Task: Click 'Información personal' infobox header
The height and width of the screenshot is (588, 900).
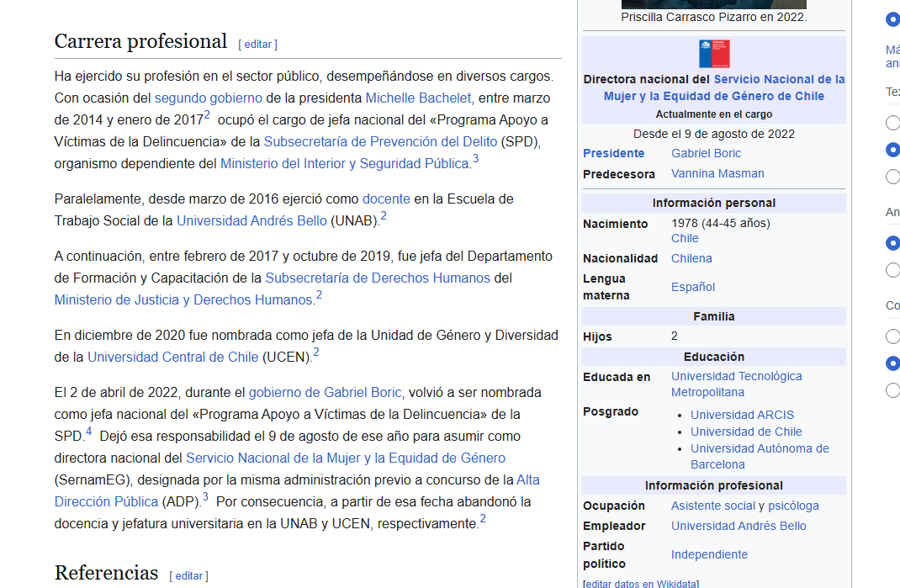Action: (x=714, y=204)
